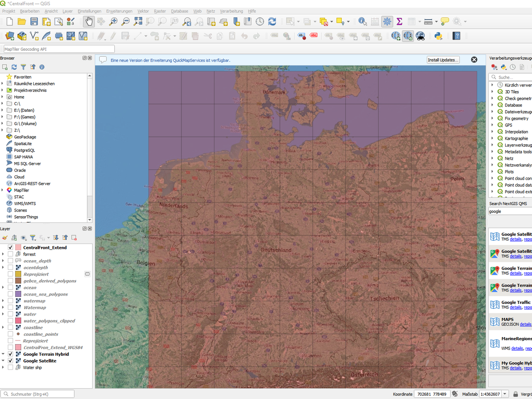Click Filter Legend funnel in Layer panel

click(x=33, y=238)
